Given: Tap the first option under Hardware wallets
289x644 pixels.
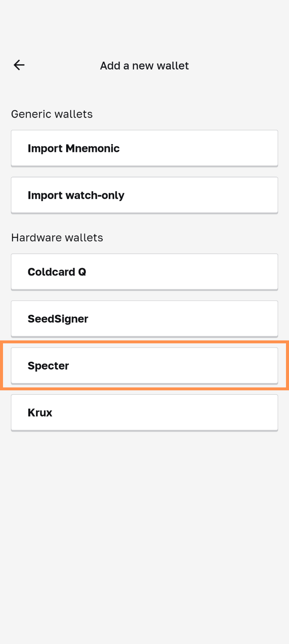Looking at the screenshot, I should click(x=144, y=272).
